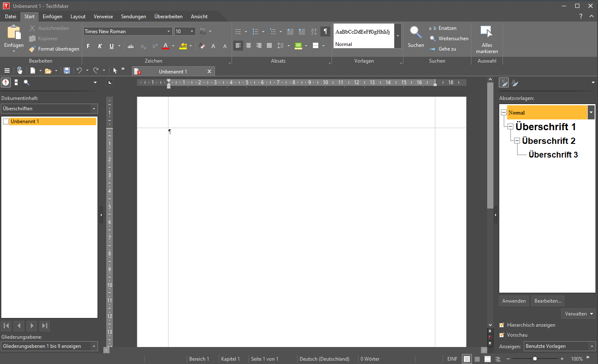Clear character formatting with eraser icon

click(202, 46)
